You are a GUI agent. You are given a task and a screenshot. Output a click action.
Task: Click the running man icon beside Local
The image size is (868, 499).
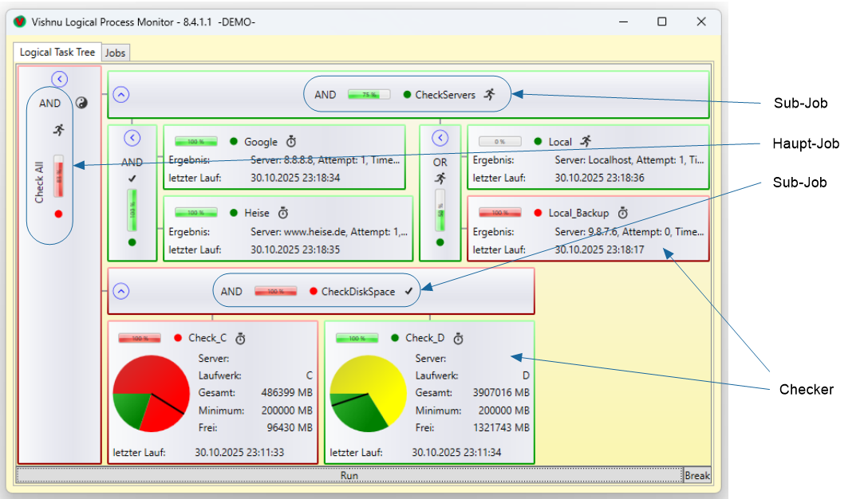[586, 142]
